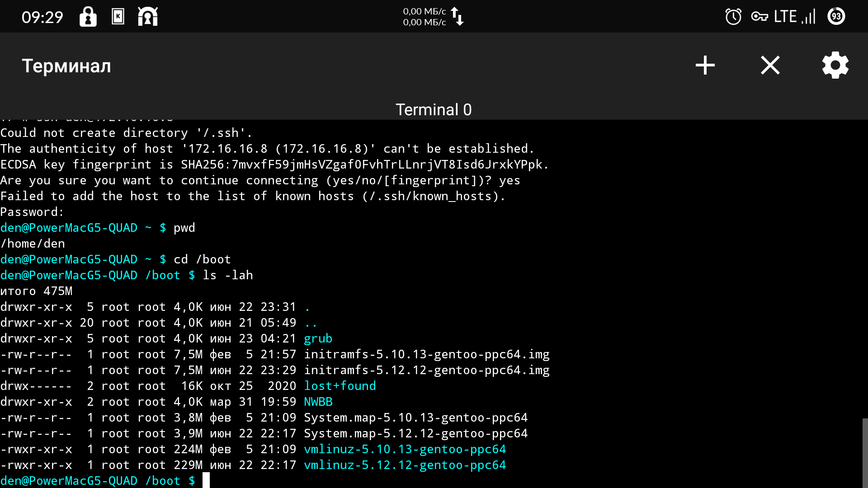This screenshot has width=868, height=488.
Task: Tap the arch-shaped app notification icon
Action: 148,17
